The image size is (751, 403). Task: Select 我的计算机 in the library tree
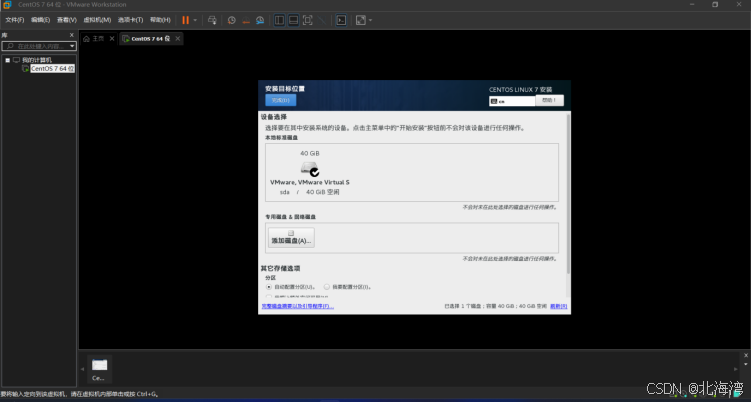tap(36, 60)
